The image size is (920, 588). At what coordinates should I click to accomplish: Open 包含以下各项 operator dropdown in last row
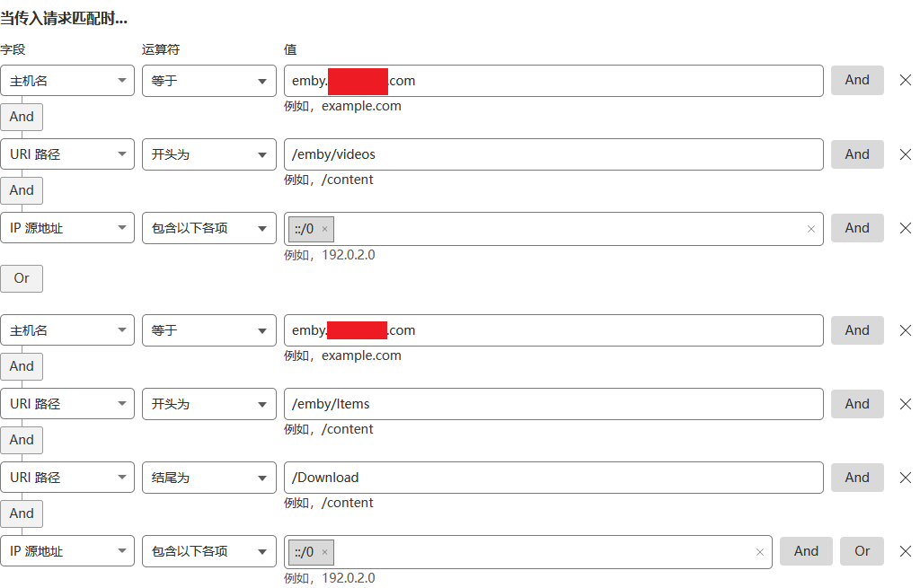click(208, 551)
